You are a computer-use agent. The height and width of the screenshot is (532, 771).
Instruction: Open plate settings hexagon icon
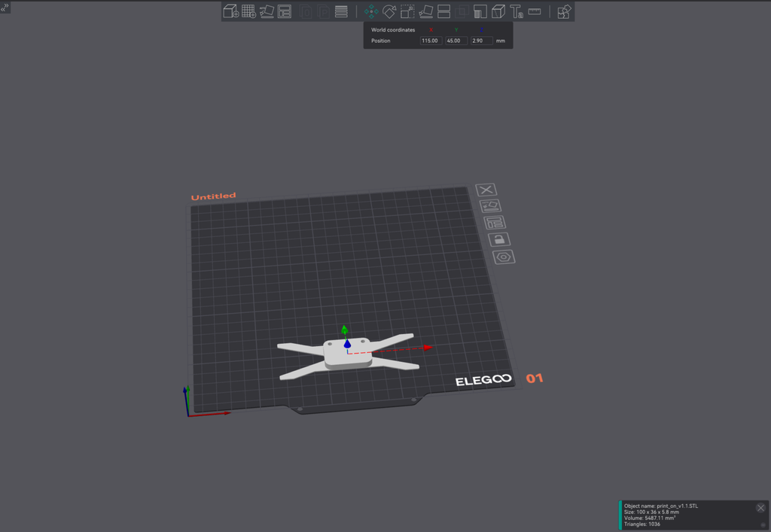503,257
